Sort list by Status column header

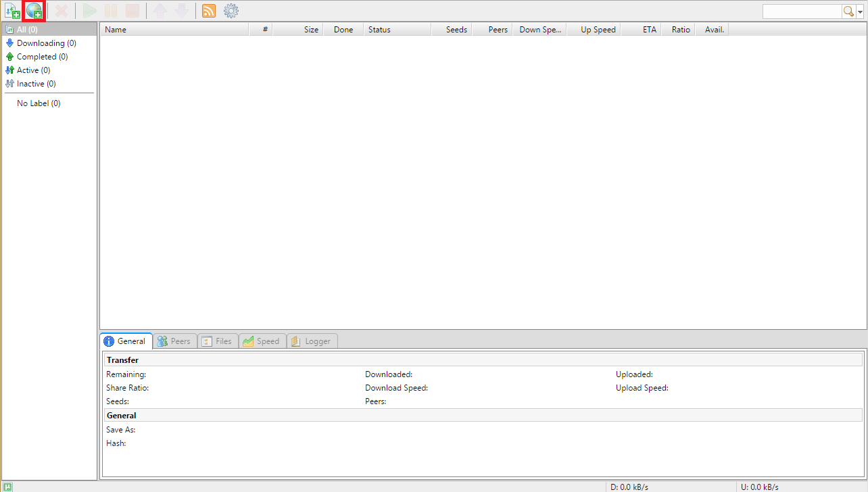click(x=397, y=30)
